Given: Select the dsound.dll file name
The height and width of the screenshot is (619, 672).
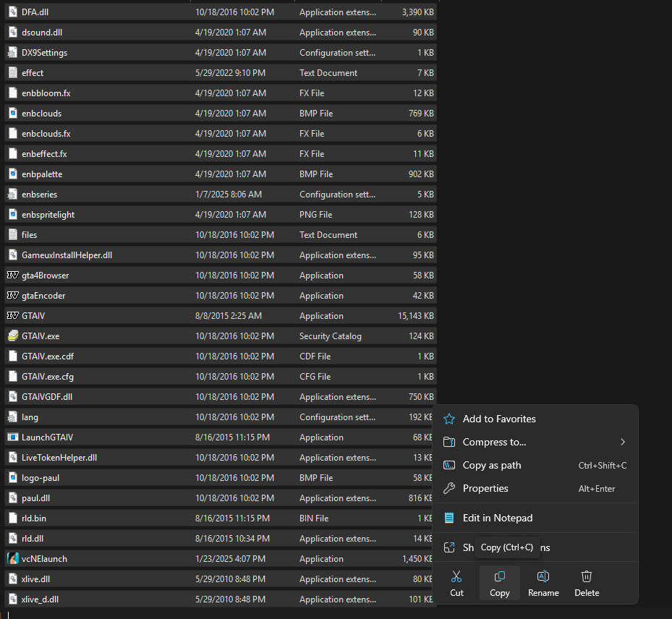Looking at the screenshot, I should coord(42,32).
